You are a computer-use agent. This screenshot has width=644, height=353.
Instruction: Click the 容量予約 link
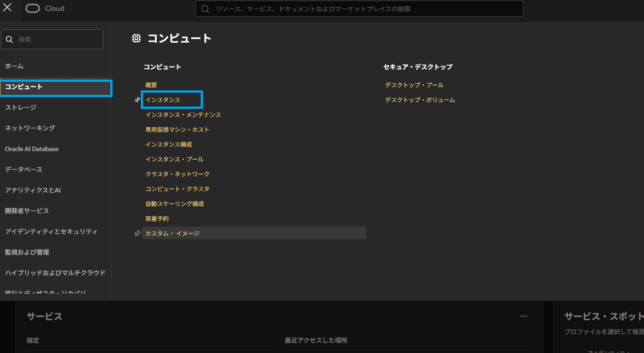[157, 218]
